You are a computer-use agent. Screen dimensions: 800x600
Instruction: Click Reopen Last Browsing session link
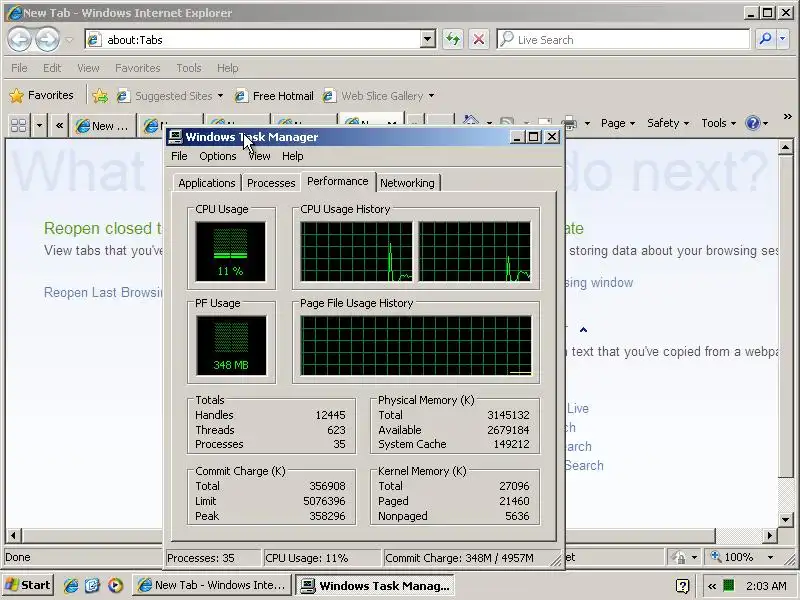[x=104, y=292]
